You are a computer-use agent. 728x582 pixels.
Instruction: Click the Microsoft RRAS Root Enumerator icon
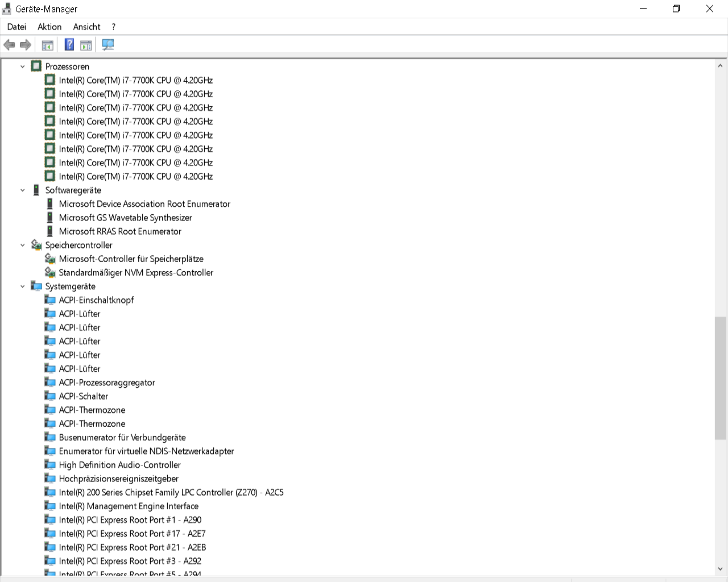[50, 231]
